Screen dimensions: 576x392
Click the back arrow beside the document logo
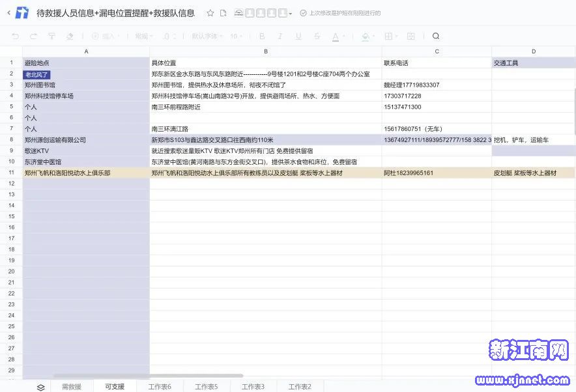click(8, 13)
